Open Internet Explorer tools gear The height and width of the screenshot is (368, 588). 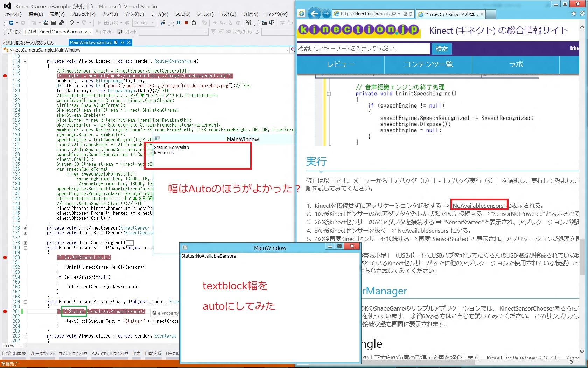[x=582, y=14]
